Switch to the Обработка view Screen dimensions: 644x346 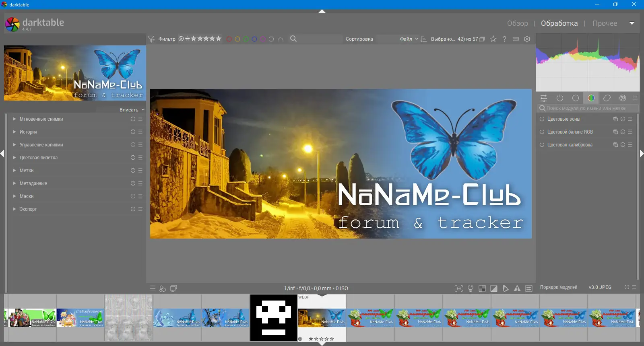559,23
